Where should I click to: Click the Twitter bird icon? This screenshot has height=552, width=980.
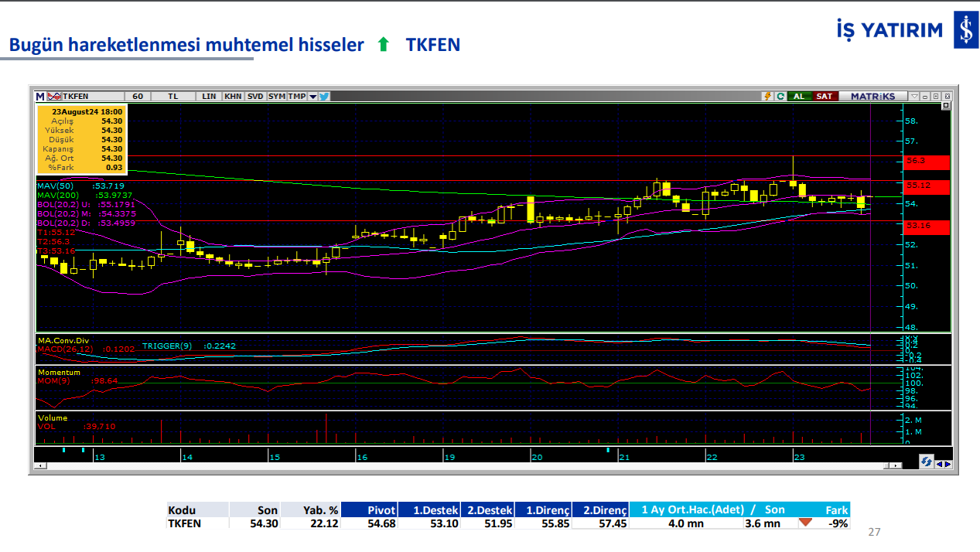(x=324, y=97)
